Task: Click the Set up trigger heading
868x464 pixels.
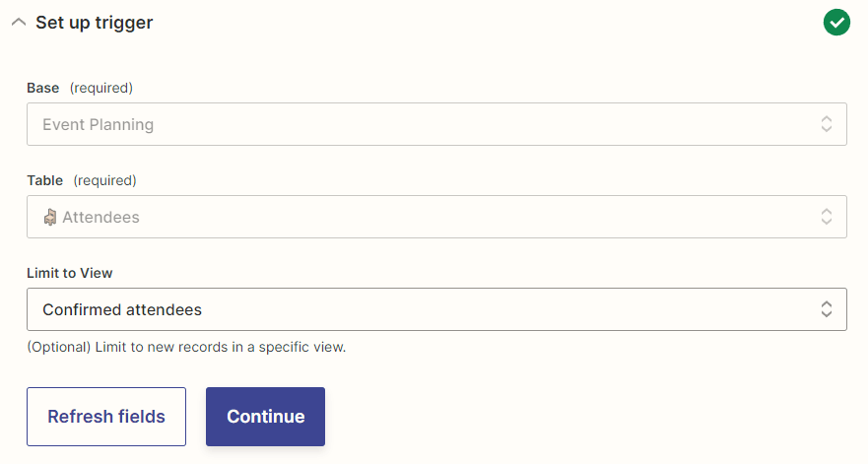Action: (x=95, y=22)
